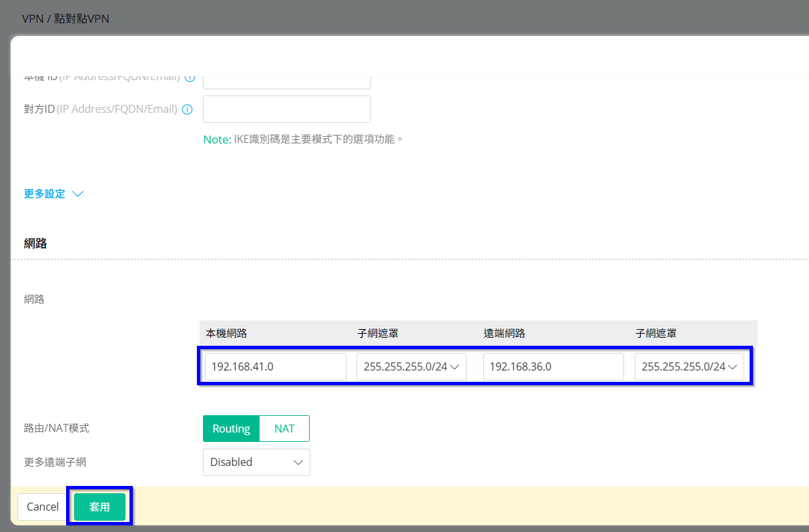Open the 更多遠端子網 Disabled dropdown
This screenshot has width=809, height=532.
256,462
